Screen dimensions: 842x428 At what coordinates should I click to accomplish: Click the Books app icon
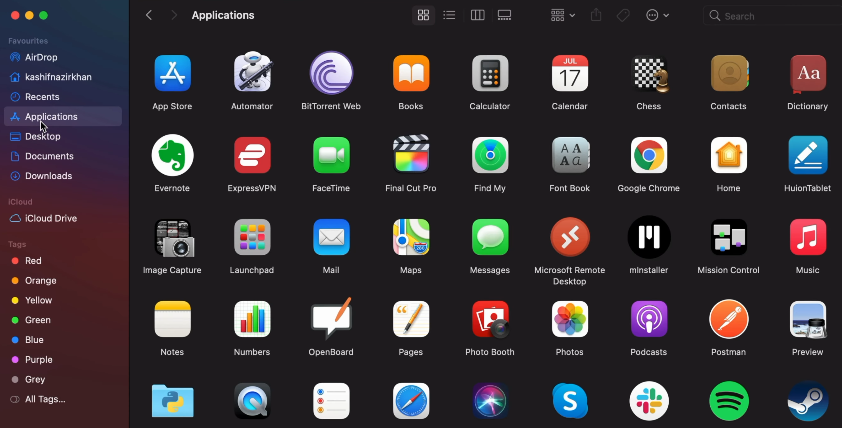click(411, 73)
